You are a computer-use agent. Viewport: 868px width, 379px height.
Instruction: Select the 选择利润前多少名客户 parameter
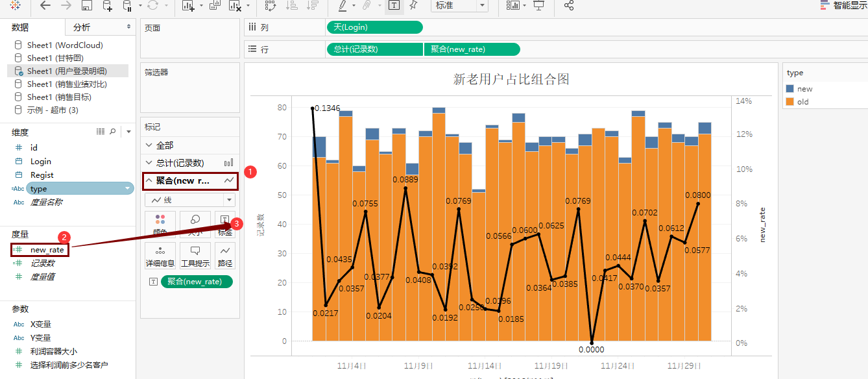point(69,365)
